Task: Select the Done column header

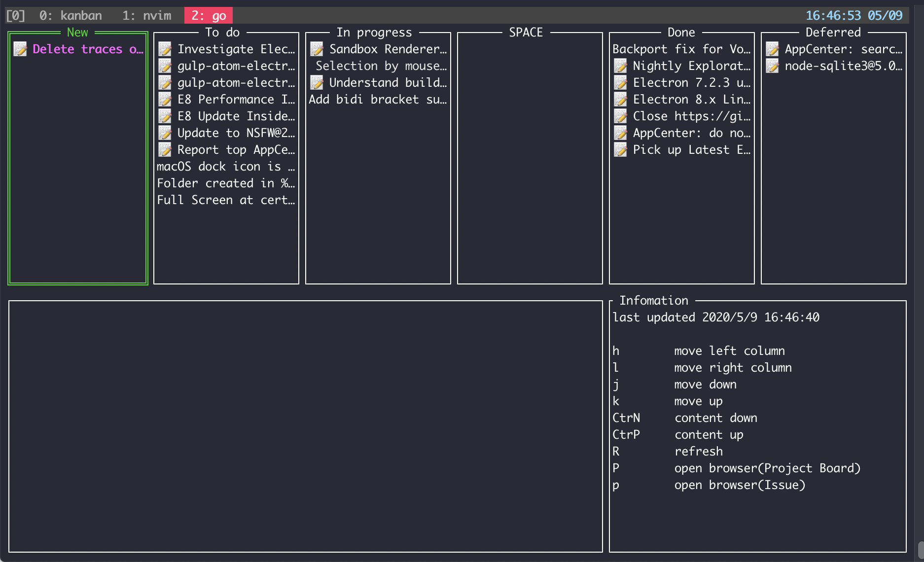Action: click(x=681, y=32)
